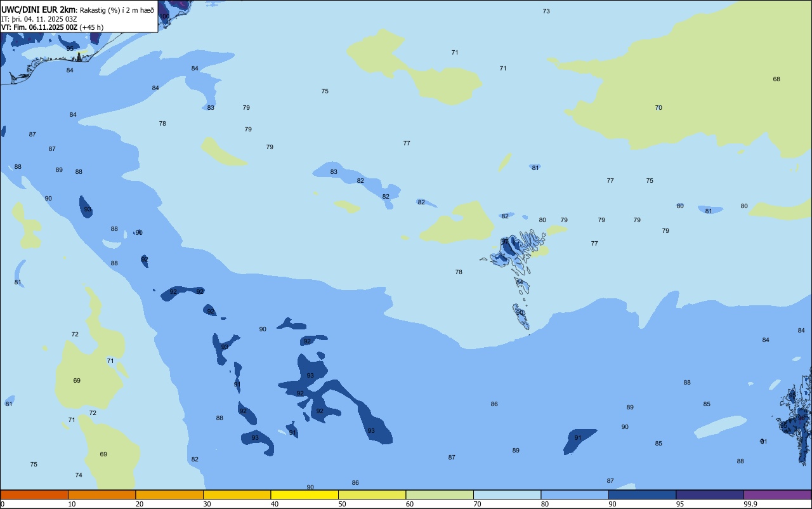Screen dimensions: 812x509
Task: Click the purple legend swatch above 99.9
Action: click(778, 494)
